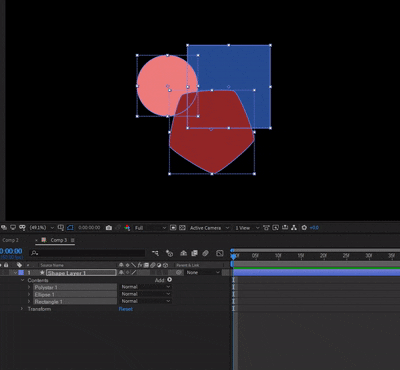
Task: Open the 49.1% magnification dropdown
Action: point(42,228)
